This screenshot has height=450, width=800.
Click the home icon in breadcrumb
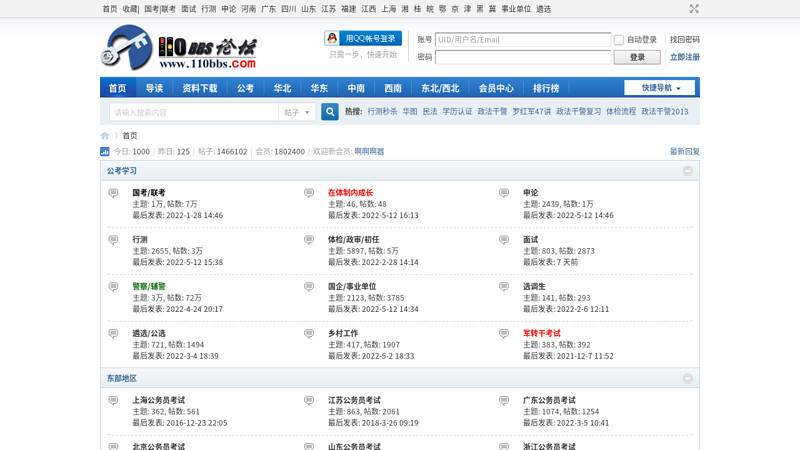click(x=105, y=136)
